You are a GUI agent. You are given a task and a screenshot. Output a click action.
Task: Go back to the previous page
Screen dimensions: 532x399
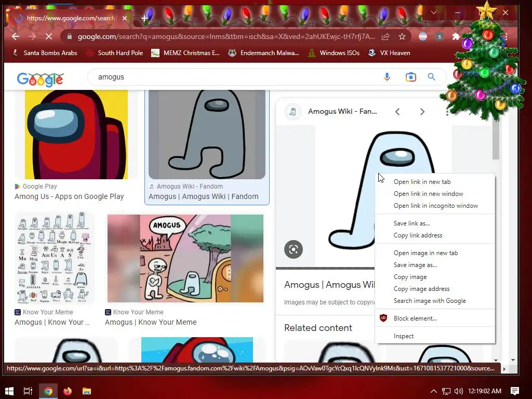click(x=16, y=37)
